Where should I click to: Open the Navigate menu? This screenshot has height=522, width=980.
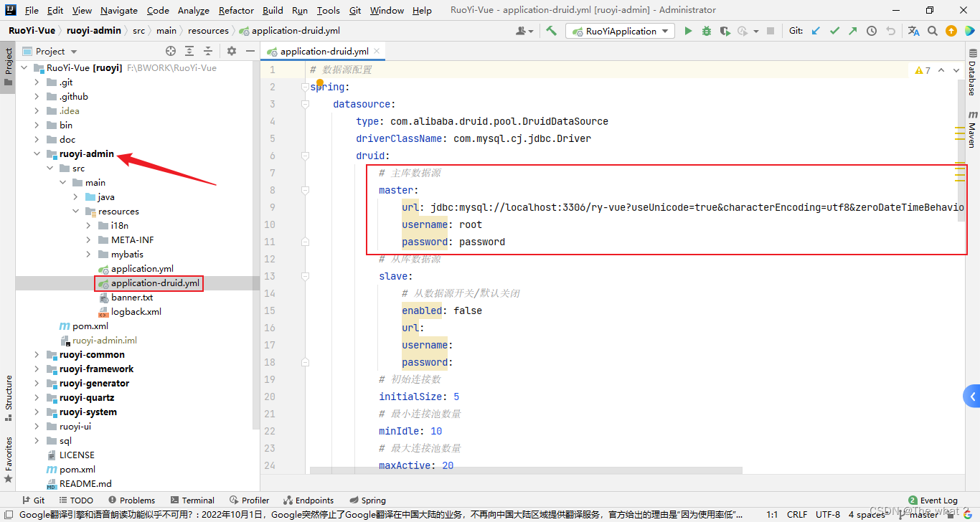click(119, 10)
